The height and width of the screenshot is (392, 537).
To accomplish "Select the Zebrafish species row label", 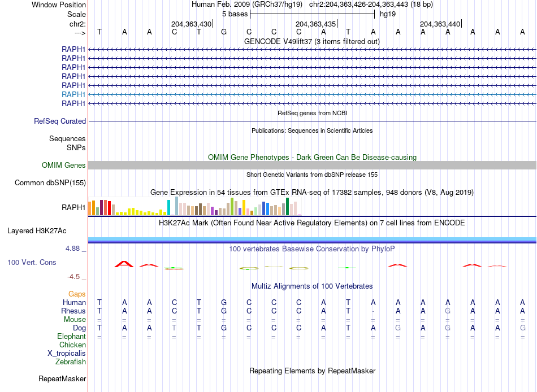I will click(x=71, y=362).
